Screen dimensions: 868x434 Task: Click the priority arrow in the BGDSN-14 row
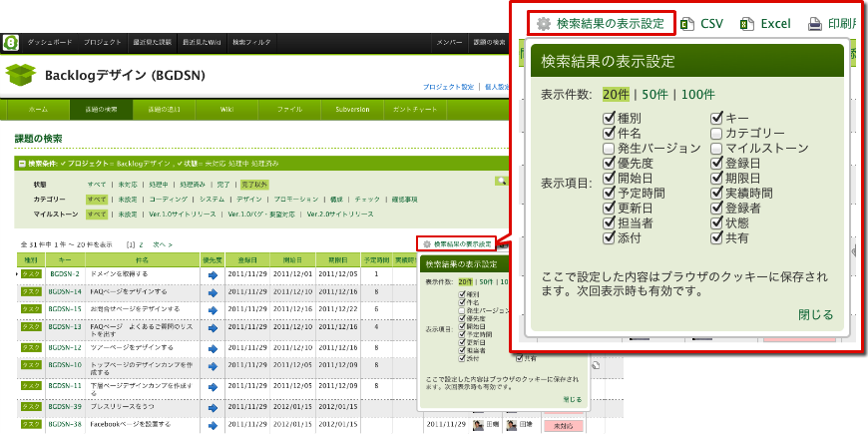[213, 292]
